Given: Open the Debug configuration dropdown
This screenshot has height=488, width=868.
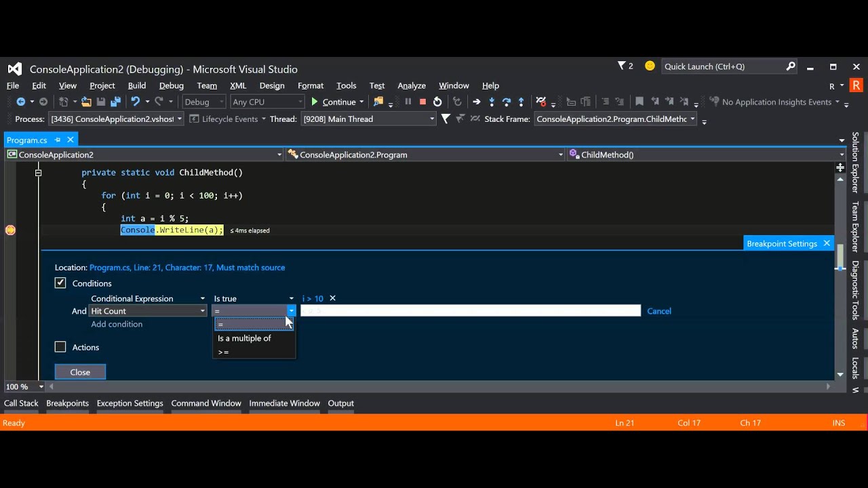Looking at the screenshot, I should coord(203,102).
